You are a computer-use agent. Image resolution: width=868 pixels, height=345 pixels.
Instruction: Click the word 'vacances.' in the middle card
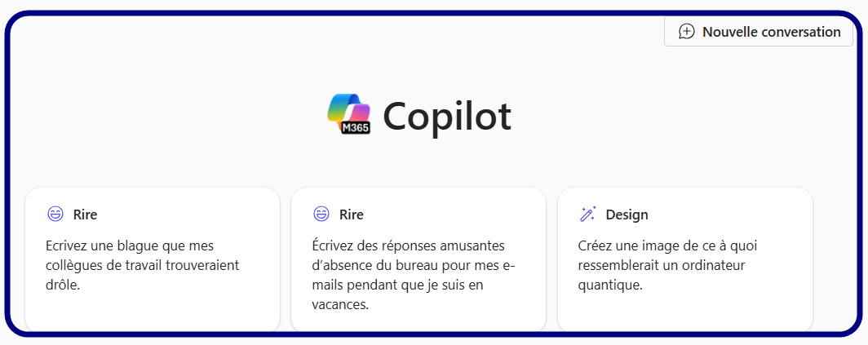pos(340,305)
